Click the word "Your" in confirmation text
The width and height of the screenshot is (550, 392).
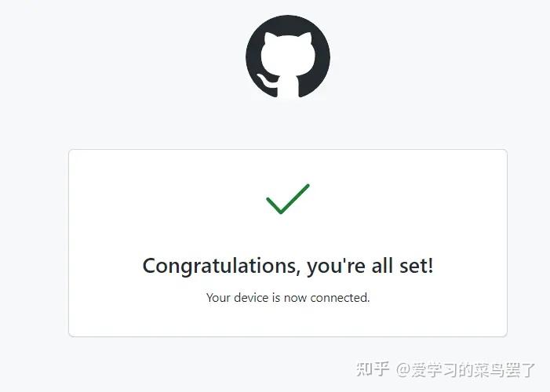pyautogui.click(x=218, y=298)
